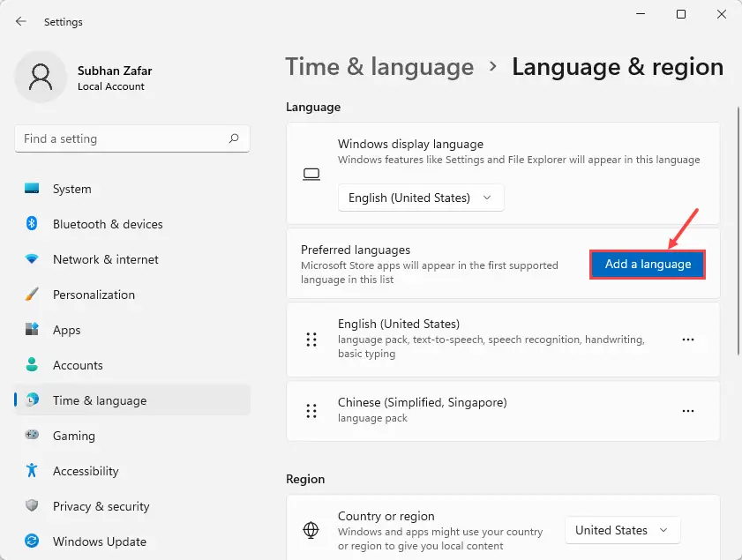Click the user profile avatar icon
Viewport: 742px width, 560px height.
click(x=41, y=77)
